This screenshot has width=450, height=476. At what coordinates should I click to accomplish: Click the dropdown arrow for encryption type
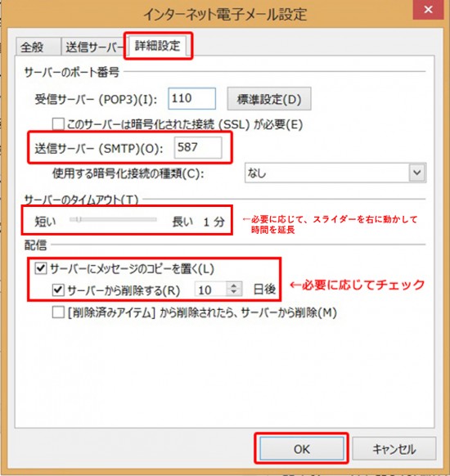point(417,173)
